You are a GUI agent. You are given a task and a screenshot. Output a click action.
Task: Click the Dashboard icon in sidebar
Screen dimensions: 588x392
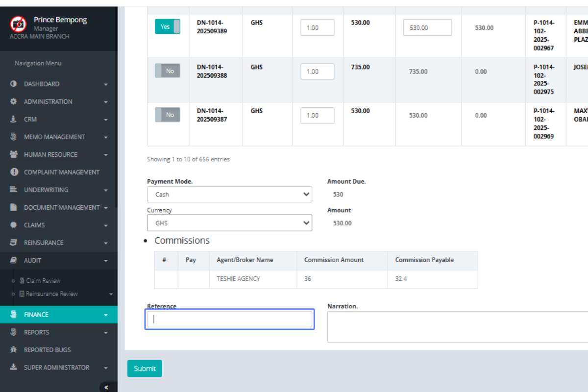(14, 84)
